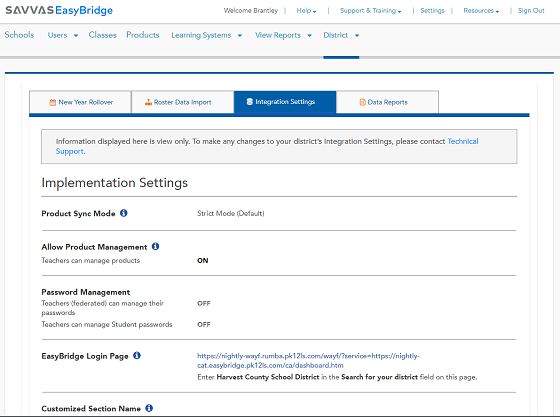Open the EasyBridge login page URL

(308, 361)
